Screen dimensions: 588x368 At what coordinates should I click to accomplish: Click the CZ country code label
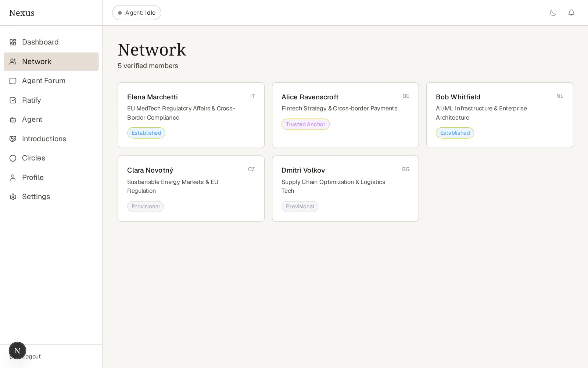251,169
